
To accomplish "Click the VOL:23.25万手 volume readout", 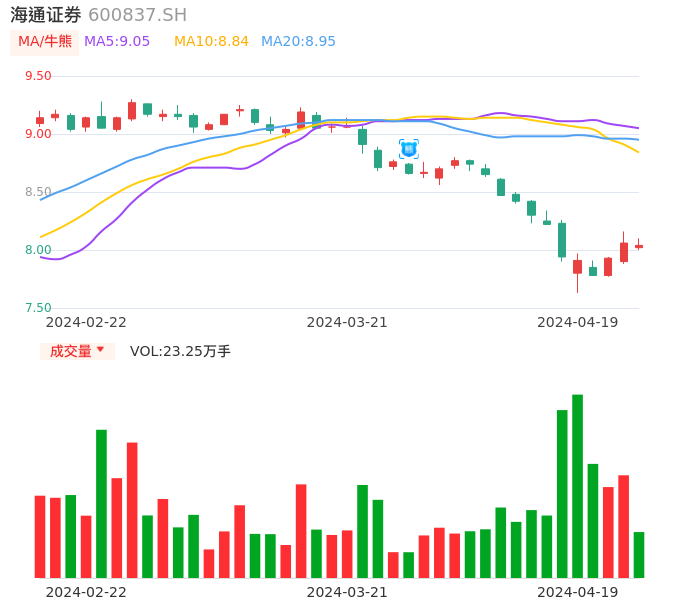I will click(180, 351).
